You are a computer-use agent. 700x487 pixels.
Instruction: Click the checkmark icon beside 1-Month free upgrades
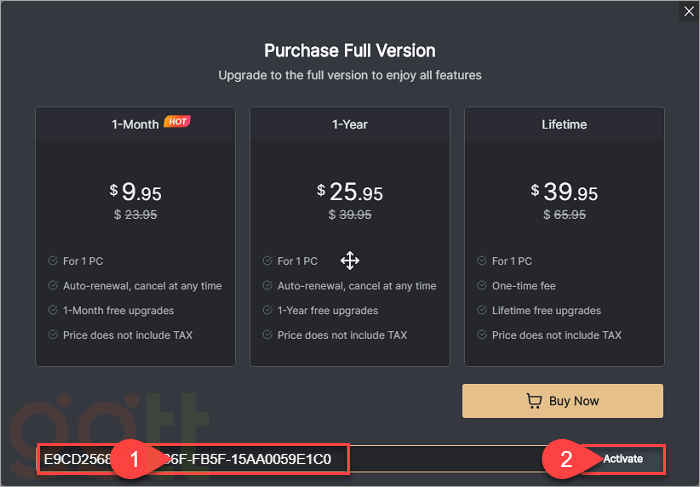coord(53,310)
